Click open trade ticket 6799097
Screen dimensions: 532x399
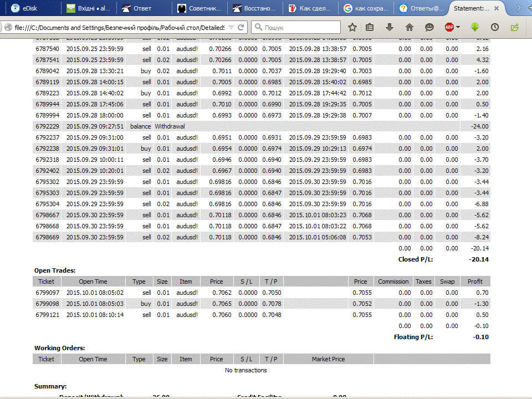point(47,293)
